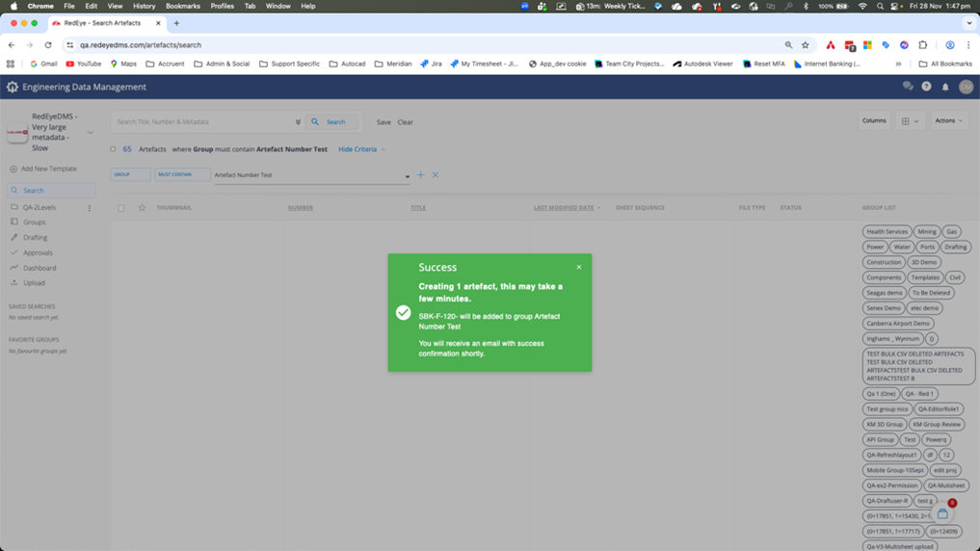980x551 pixels.
Task: Expand the Actions dropdown
Action: coord(948,121)
